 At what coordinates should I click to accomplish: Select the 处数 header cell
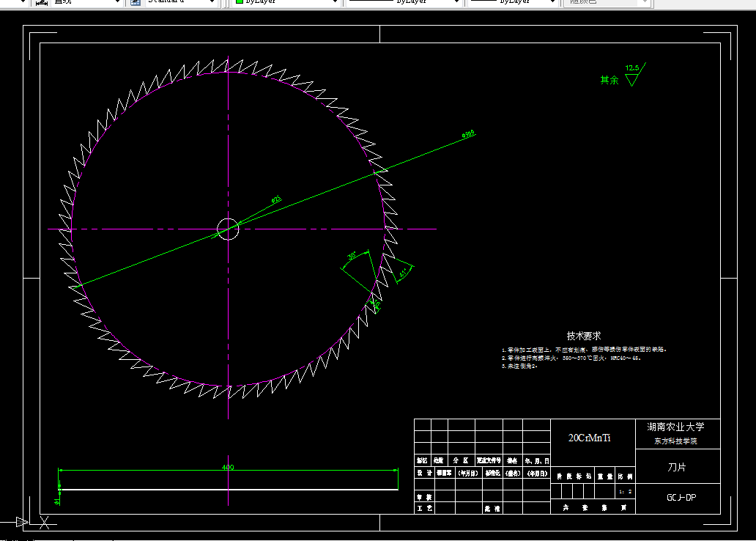click(x=439, y=460)
